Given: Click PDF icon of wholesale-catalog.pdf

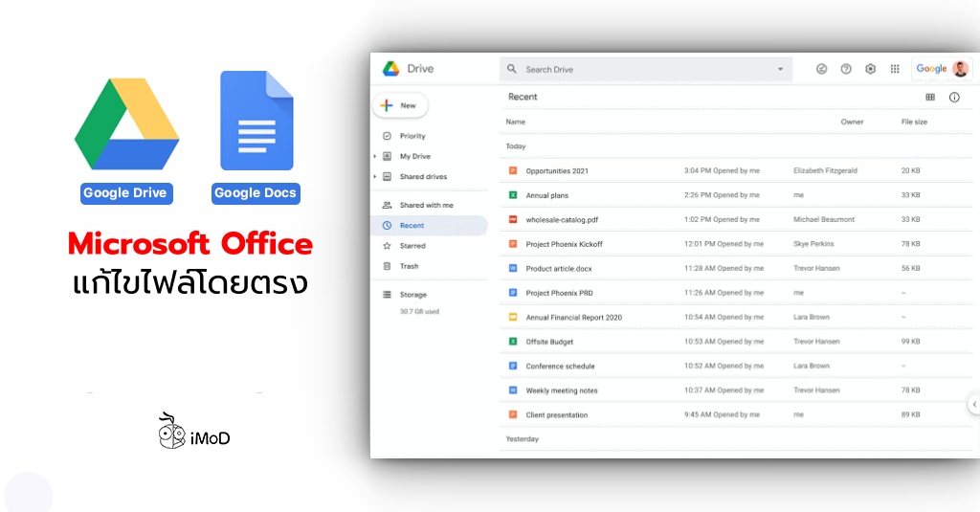Looking at the screenshot, I should tap(513, 219).
